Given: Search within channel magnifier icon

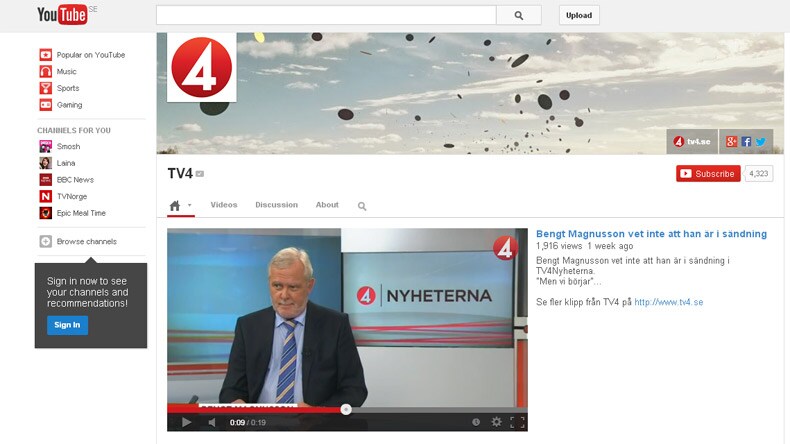Looking at the screenshot, I should pyautogui.click(x=362, y=206).
